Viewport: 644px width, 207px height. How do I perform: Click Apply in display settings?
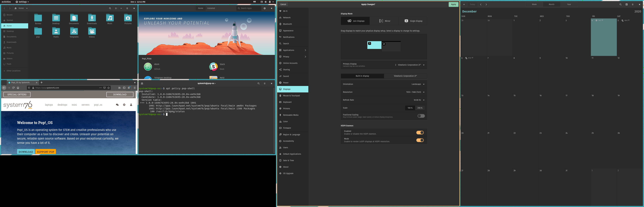[453, 4]
